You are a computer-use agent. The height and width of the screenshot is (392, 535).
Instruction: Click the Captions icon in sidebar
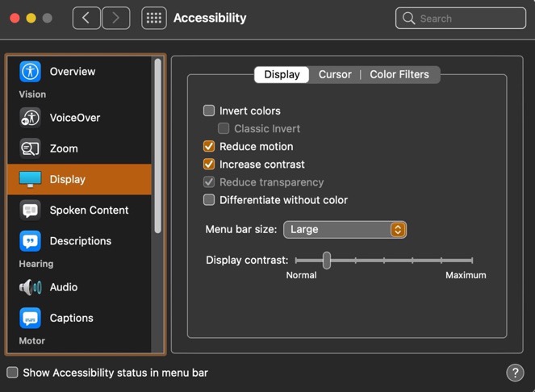(x=31, y=318)
